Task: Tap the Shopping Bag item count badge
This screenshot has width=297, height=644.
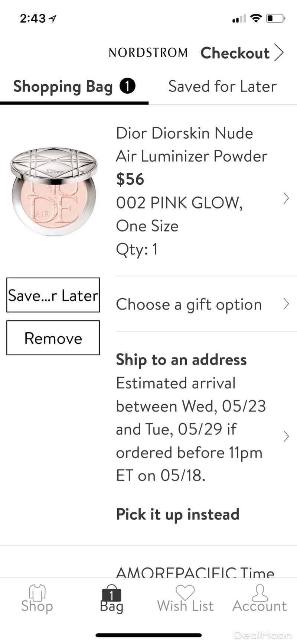Action: [x=127, y=86]
